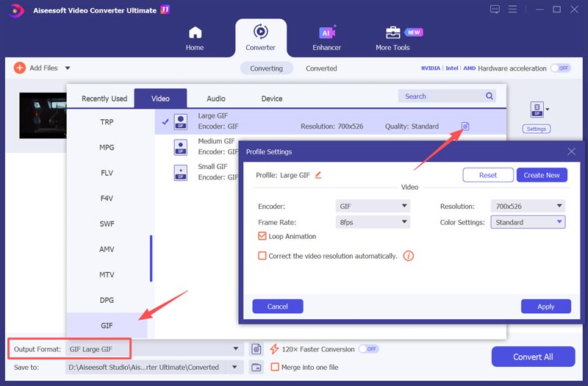Choose DPG format in list
The width and height of the screenshot is (588, 386).
tap(107, 300)
